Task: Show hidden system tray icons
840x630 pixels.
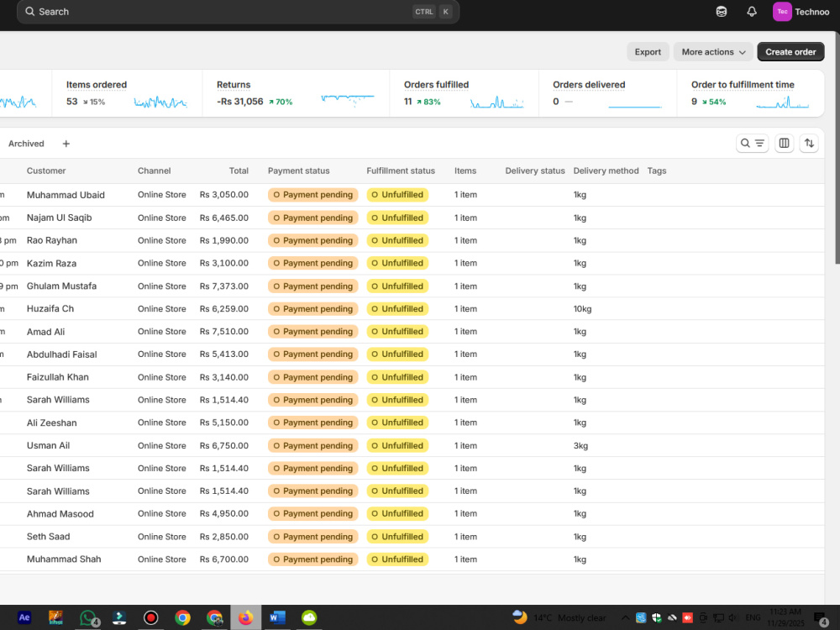Action: [x=625, y=617]
